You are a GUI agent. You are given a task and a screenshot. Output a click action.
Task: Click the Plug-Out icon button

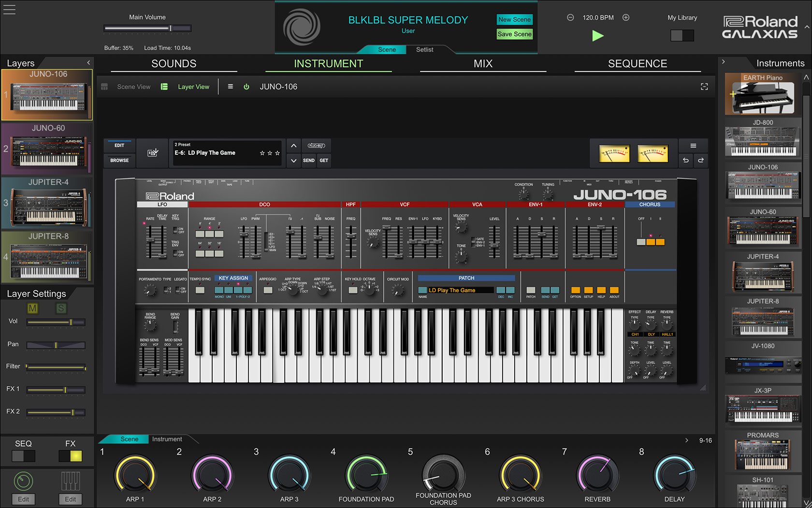click(317, 146)
